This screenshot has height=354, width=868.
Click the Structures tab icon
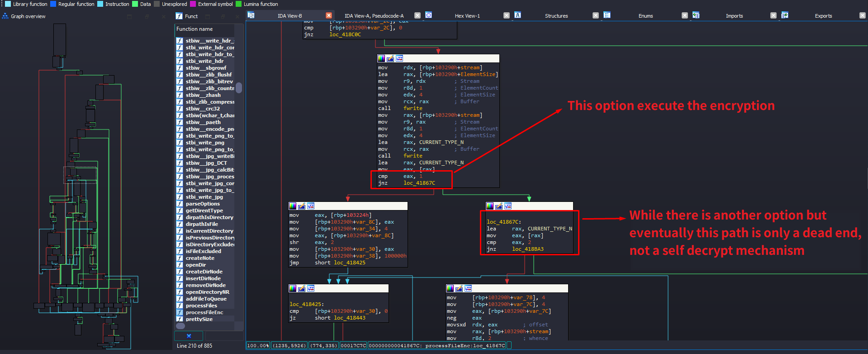click(517, 15)
